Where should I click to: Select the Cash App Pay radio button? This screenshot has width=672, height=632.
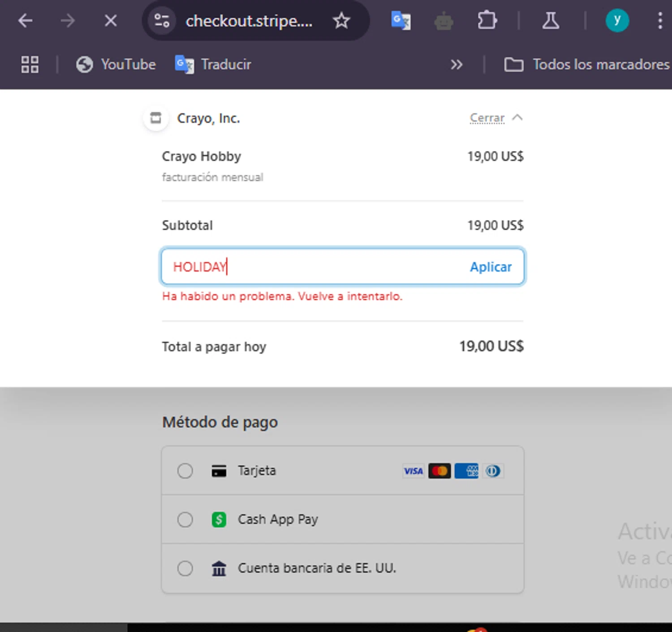185,519
